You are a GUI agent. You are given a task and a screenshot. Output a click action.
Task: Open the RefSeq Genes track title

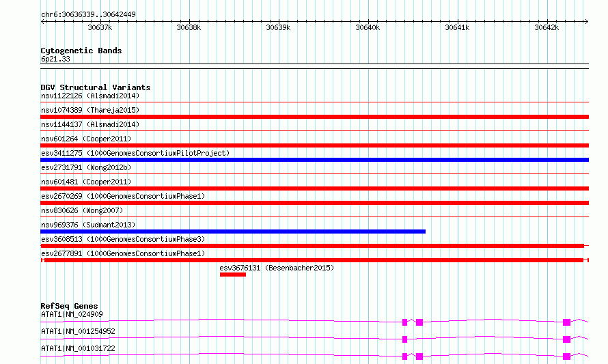click(69, 306)
